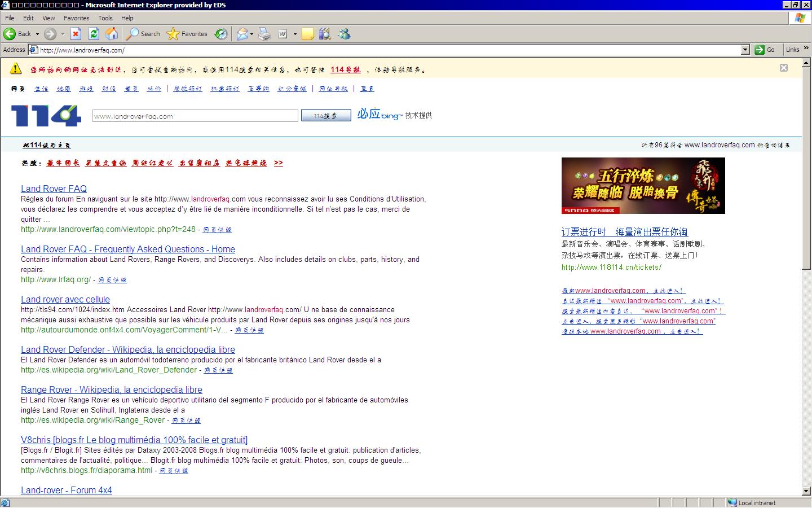Click the vertical scrollbar down arrow
The image size is (812, 508).
807,492
